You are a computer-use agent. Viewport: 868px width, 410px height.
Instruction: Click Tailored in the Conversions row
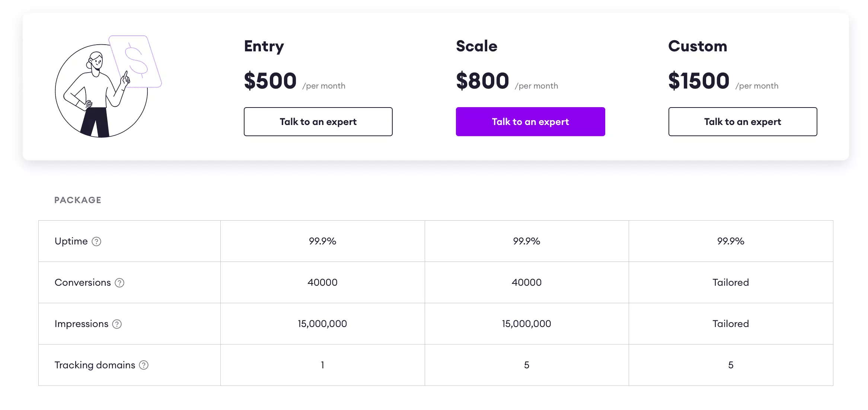tap(731, 282)
